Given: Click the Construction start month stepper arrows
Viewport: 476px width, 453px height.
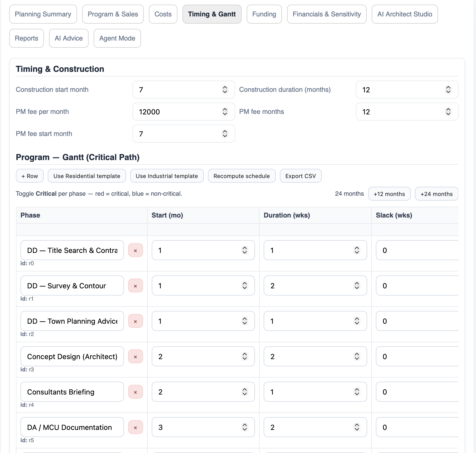Looking at the screenshot, I should tap(225, 90).
